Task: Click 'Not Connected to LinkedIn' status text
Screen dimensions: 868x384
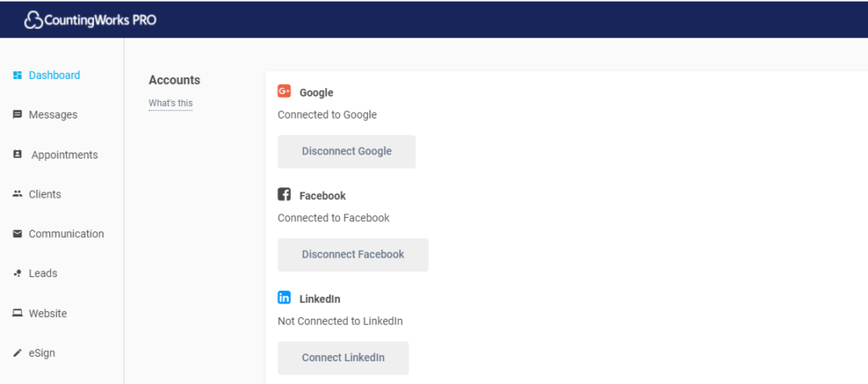Action: pyautogui.click(x=340, y=321)
